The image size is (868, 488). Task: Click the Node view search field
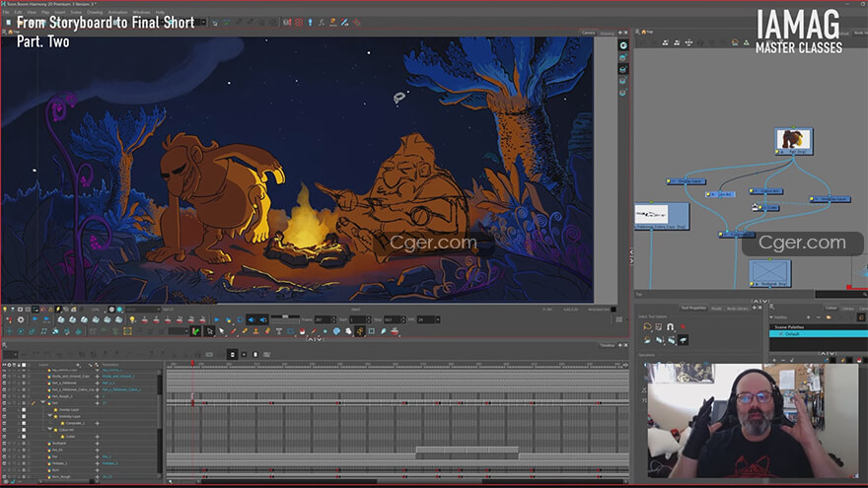click(x=840, y=295)
